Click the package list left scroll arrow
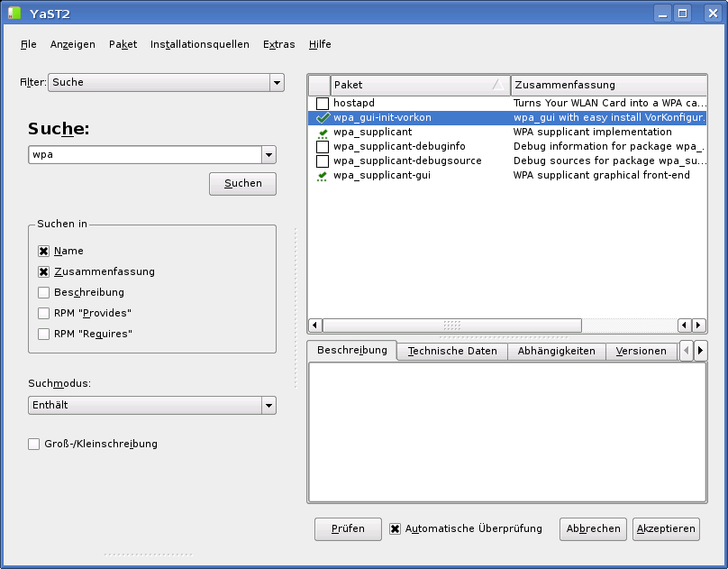Image resolution: width=728 pixels, height=569 pixels. [315, 326]
